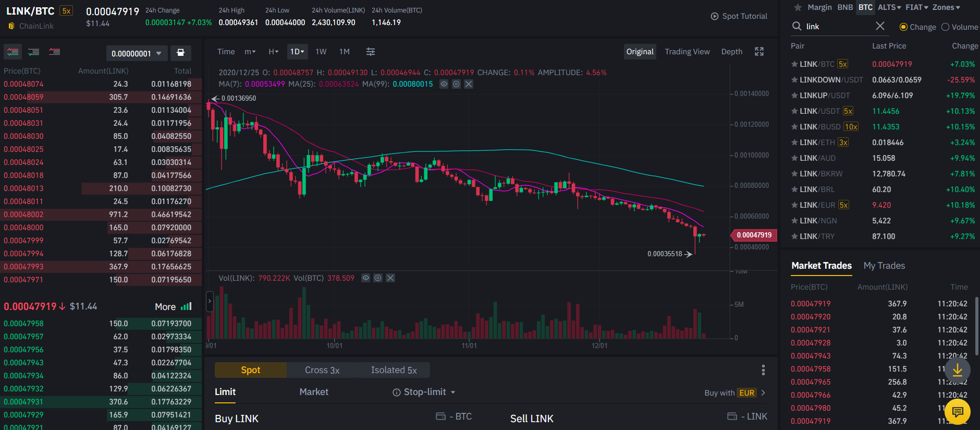Switch to My Trades tab
The height and width of the screenshot is (430, 980).
click(x=884, y=266)
